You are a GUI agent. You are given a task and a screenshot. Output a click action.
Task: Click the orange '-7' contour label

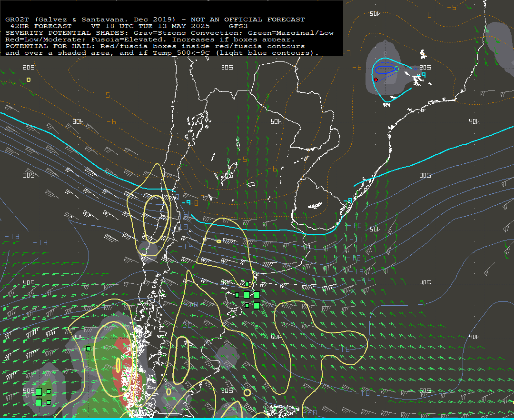click(348, 53)
